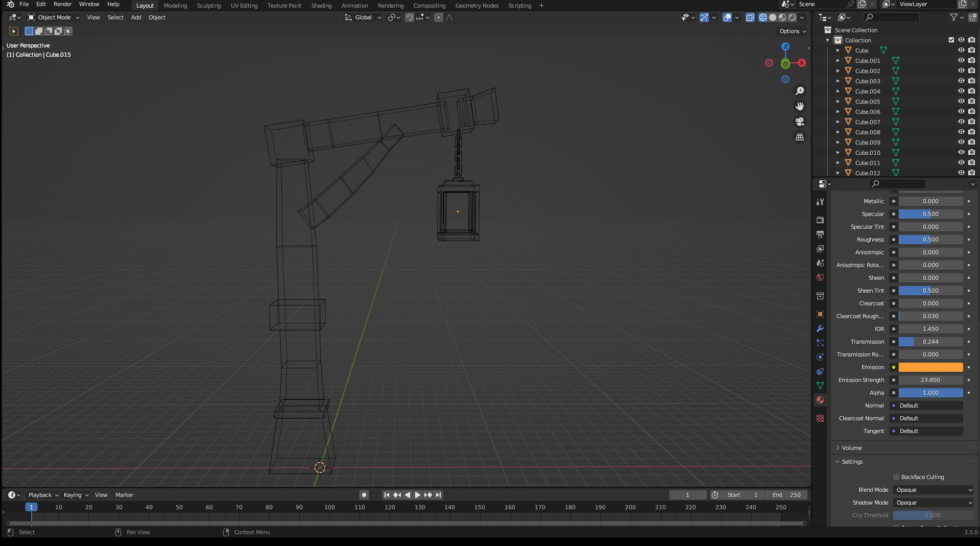Open the Keying menu button
This screenshot has width=980, height=546.
pos(76,495)
